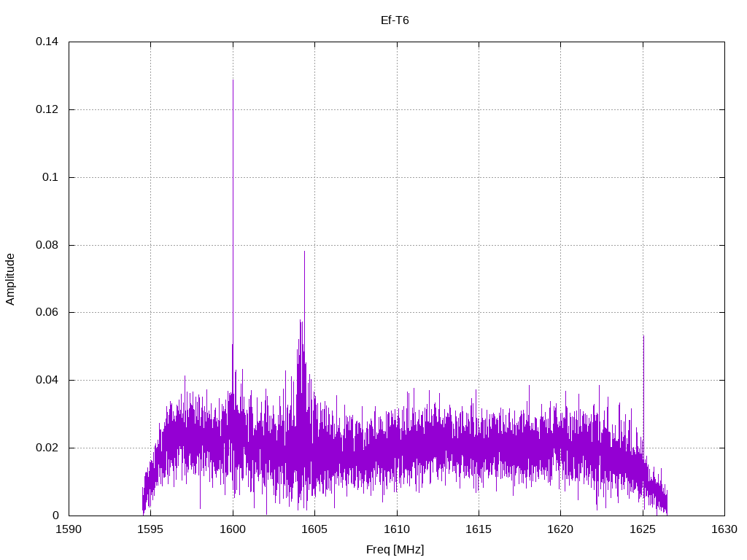Click the 1605 x-axis tick label
This screenshot has width=747, height=560.
coord(314,529)
